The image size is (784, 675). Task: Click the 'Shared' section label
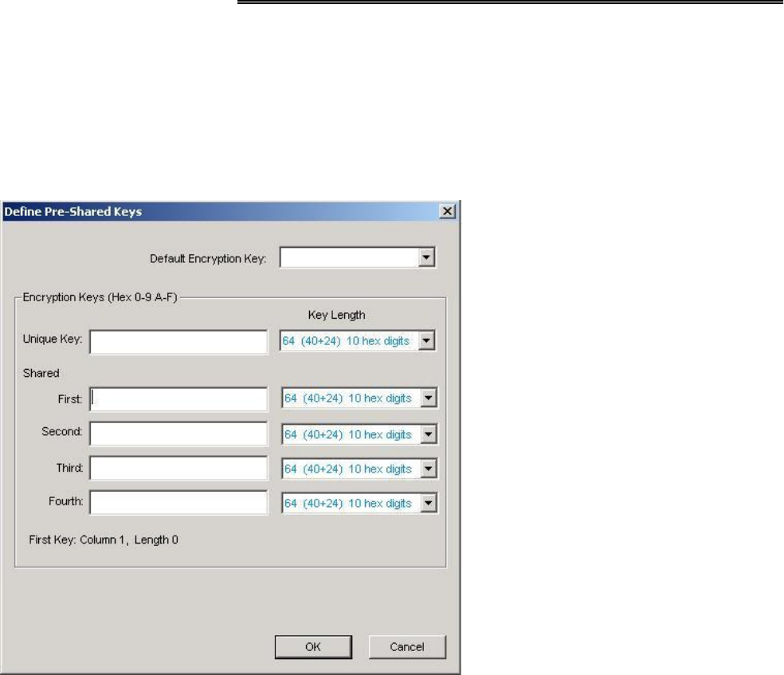[41, 373]
